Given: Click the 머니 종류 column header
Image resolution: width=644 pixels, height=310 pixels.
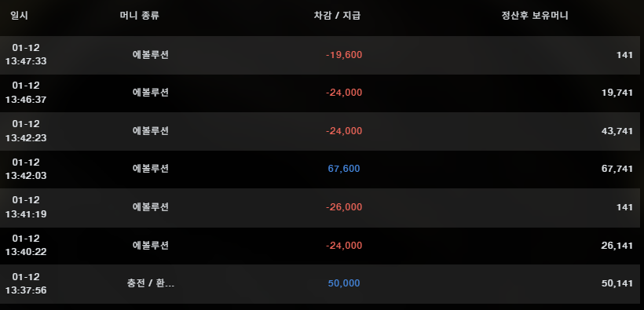Looking at the screenshot, I should 139,16.
